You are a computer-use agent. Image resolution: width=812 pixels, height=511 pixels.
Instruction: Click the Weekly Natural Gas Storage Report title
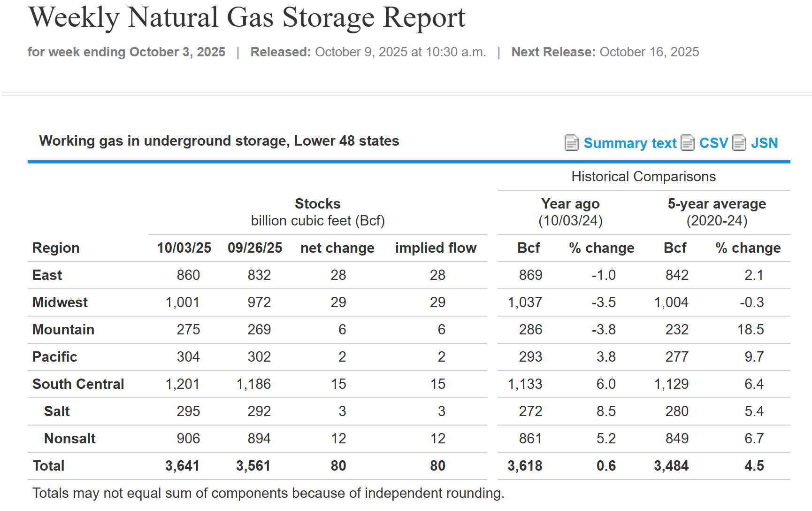point(247,18)
